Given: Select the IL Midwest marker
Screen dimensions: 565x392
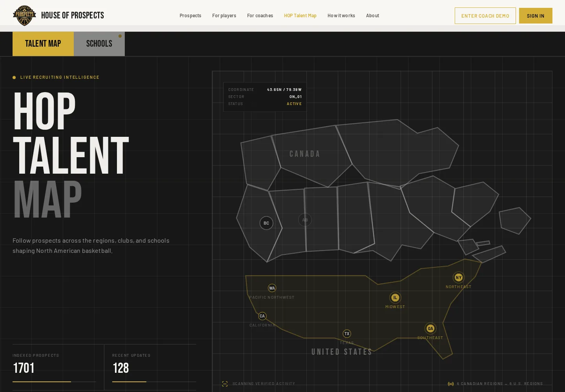Looking at the screenshot, I should [x=395, y=298].
